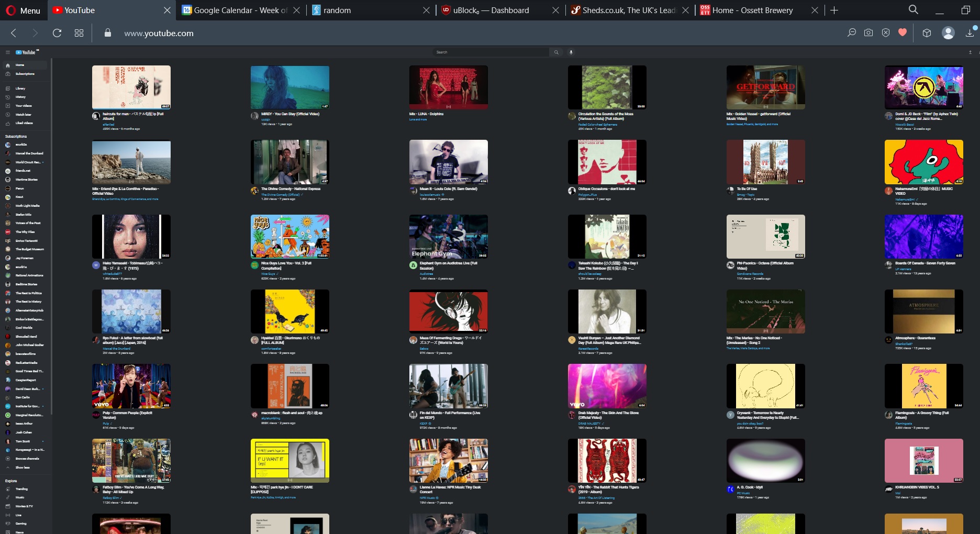Screen dimensions: 980x534
Task: Take a snapshot with the camera icon
Action: pyautogui.click(x=868, y=32)
